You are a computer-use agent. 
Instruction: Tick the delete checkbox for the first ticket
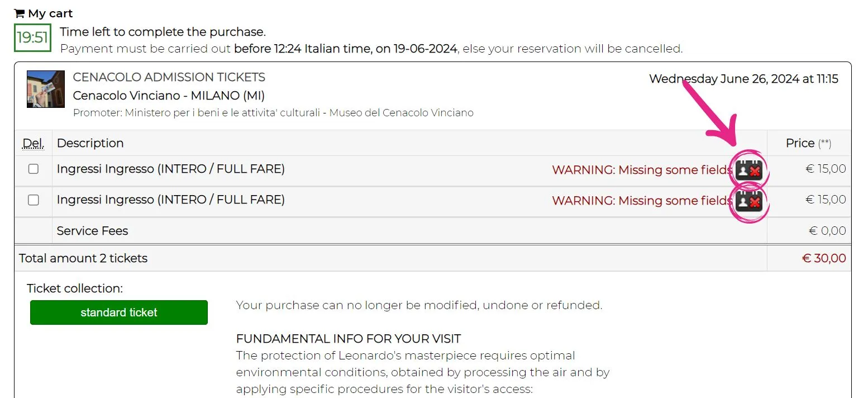click(x=34, y=169)
